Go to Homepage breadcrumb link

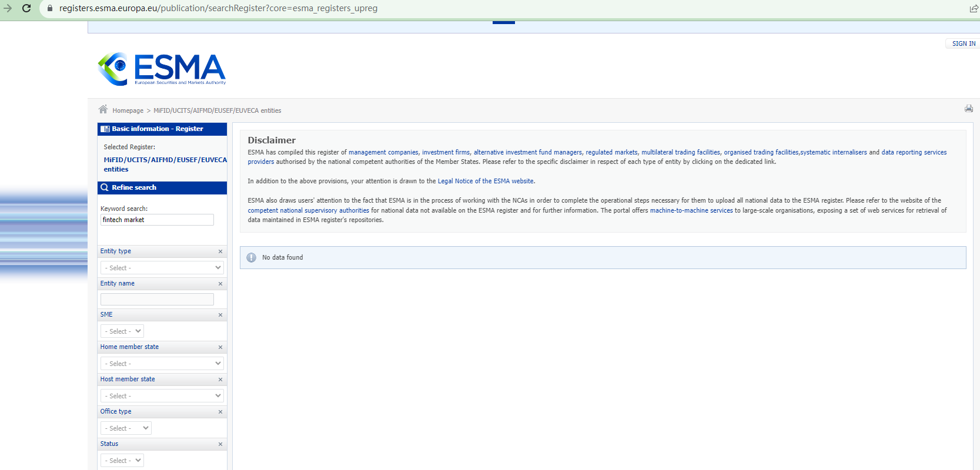click(128, 110)
